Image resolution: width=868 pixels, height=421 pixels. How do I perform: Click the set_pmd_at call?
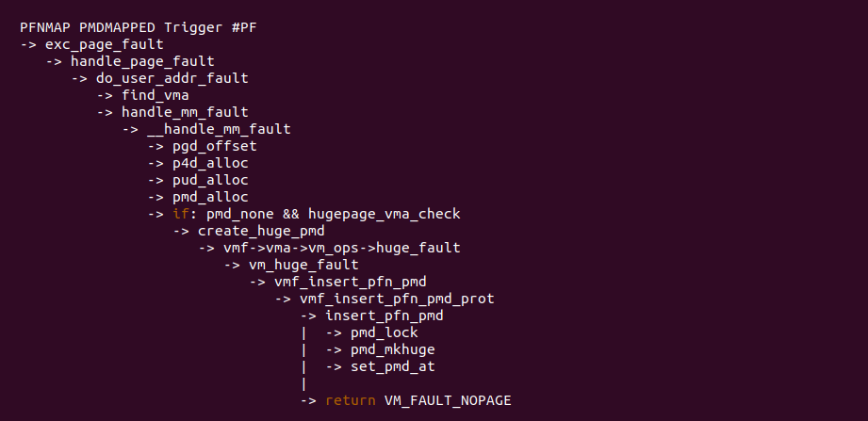pyautogui.click(x=393, y=366)
